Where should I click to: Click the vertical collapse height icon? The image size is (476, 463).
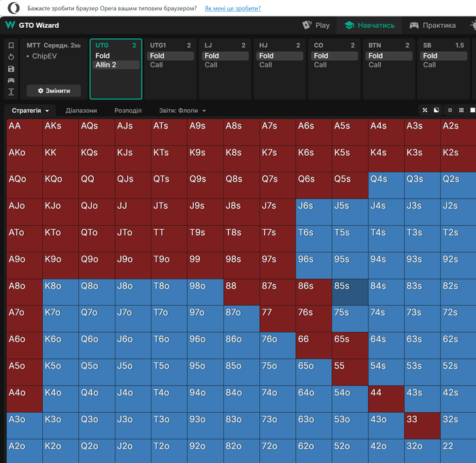[12, 92]
